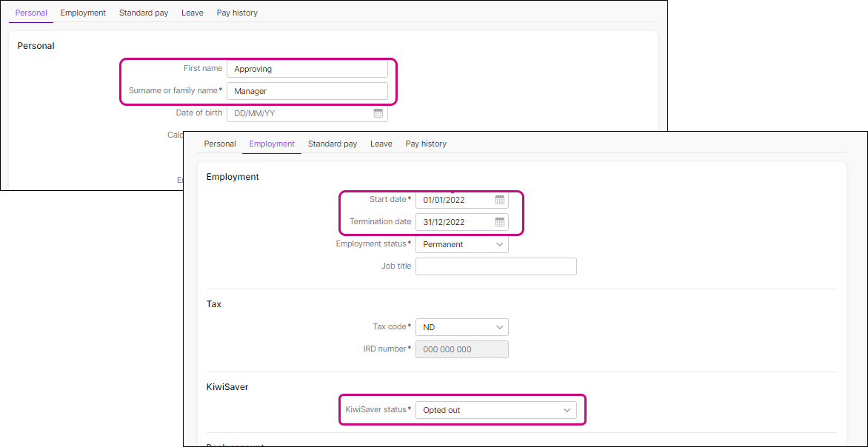
Task: Select Standard pay tab in the Employment panel
Action: point(333,144)
